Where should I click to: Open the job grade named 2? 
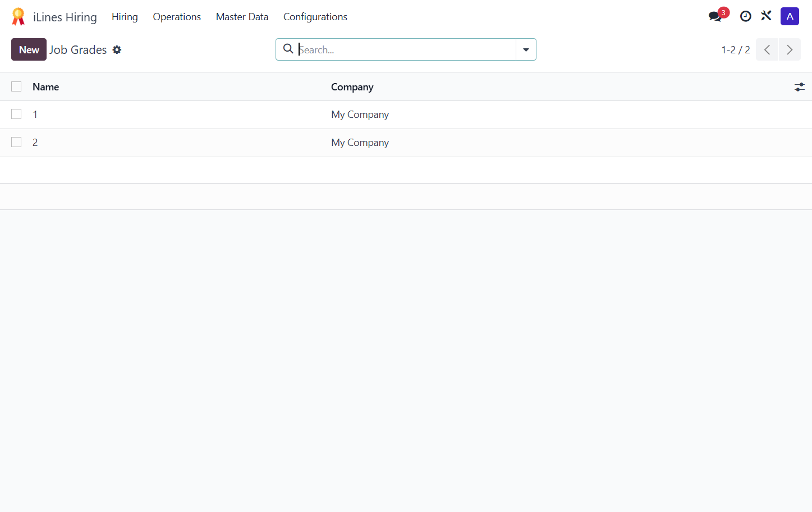(35, 143)
